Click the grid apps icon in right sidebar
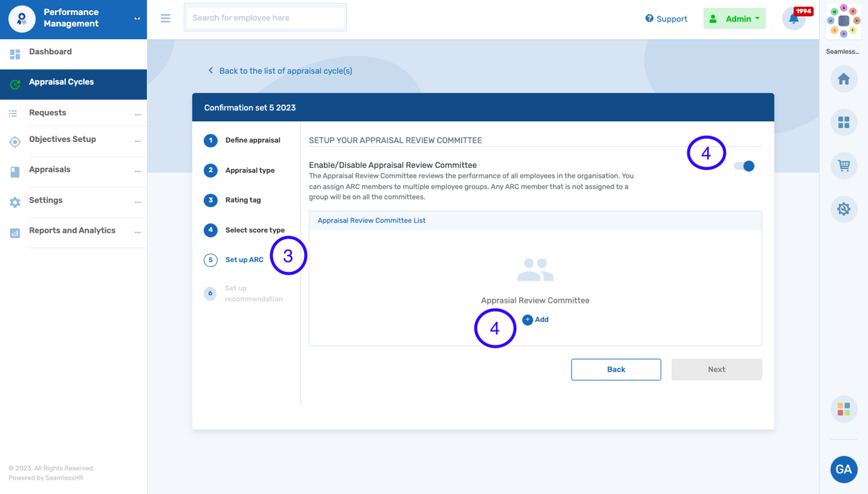 point(843,122)
